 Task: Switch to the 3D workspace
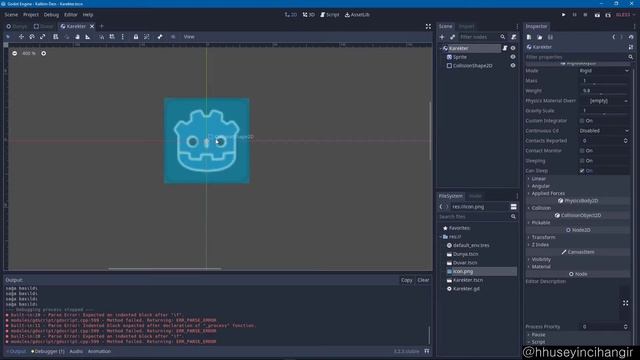tap(309, 15)
